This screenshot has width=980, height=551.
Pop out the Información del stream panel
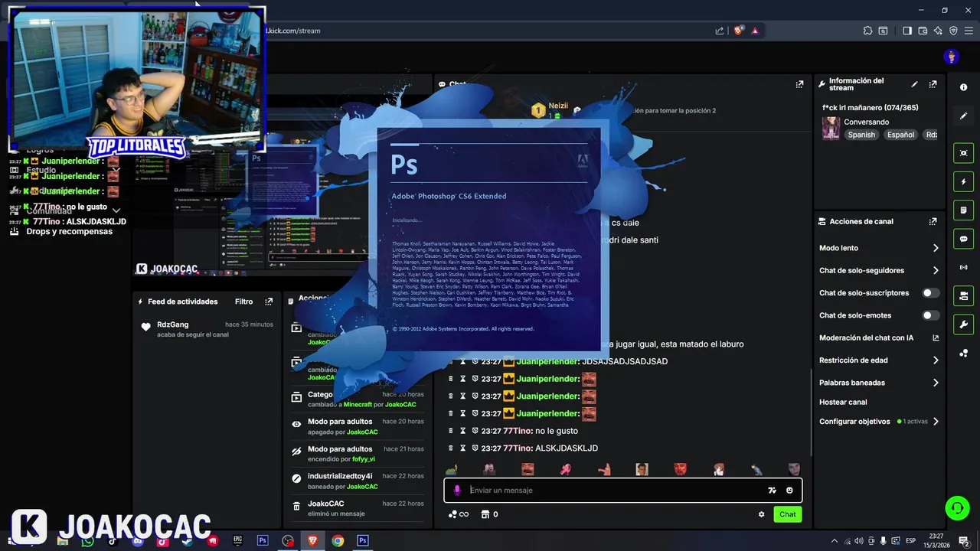click(x=933, y=84)
